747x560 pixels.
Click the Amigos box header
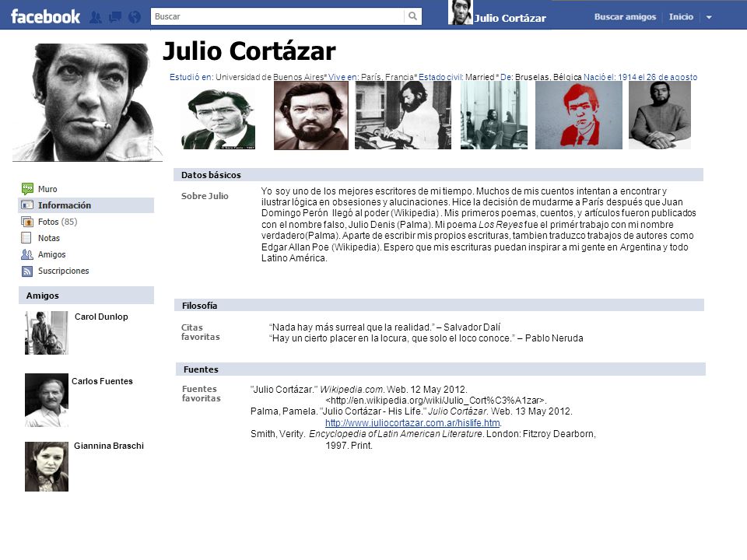click(86, 296)
